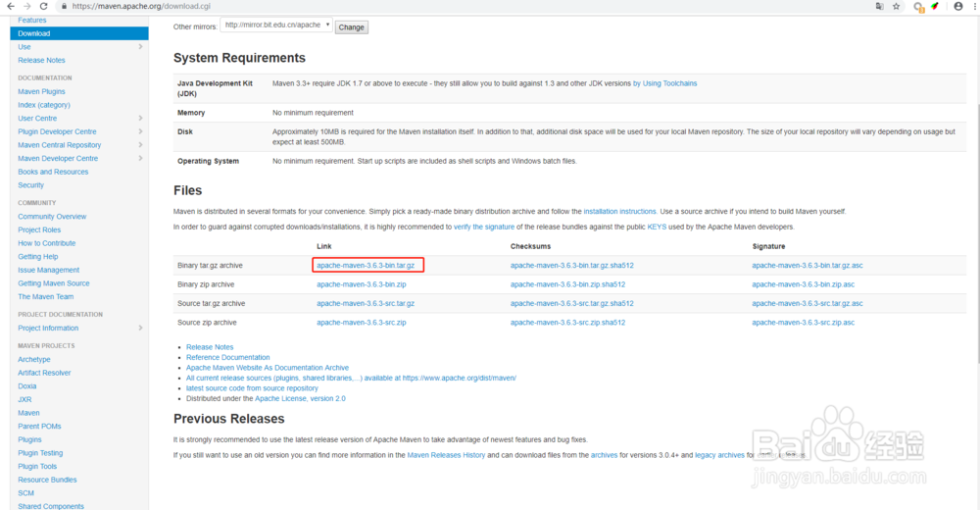The image size is (980, 510).
Task: Open the browser profile avatar
Action: pos(958,6)
